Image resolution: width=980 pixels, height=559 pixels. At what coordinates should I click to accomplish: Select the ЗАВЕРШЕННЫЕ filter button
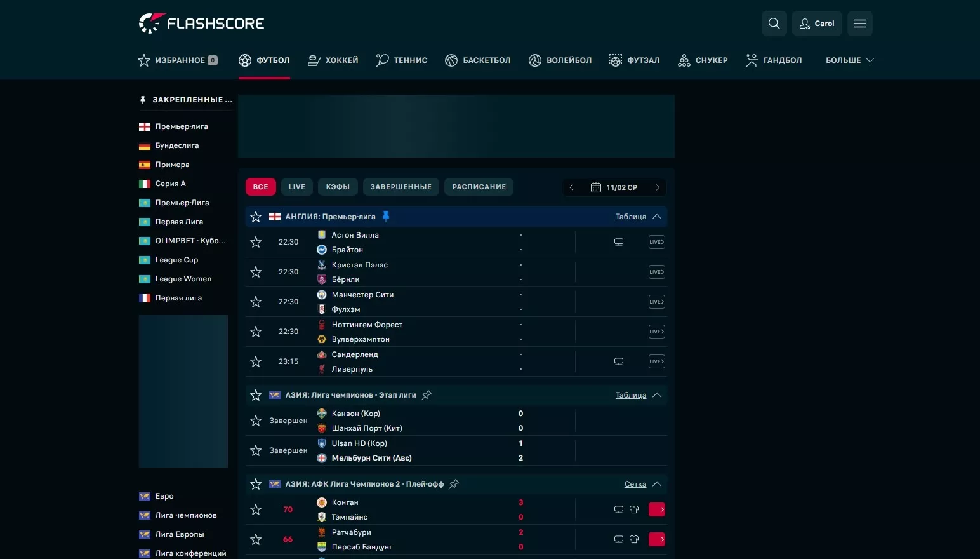(401, 187)
